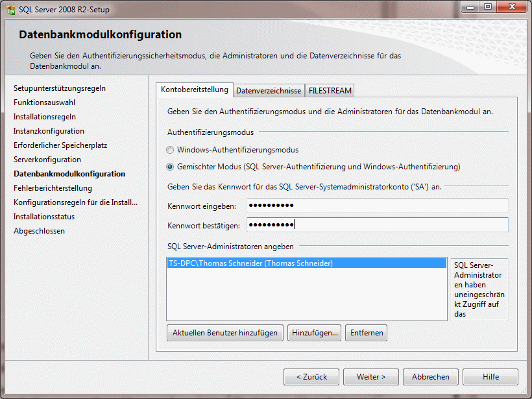Go back with the Zurück button
The height and width of the screenshot is (399, 532).
311,377
